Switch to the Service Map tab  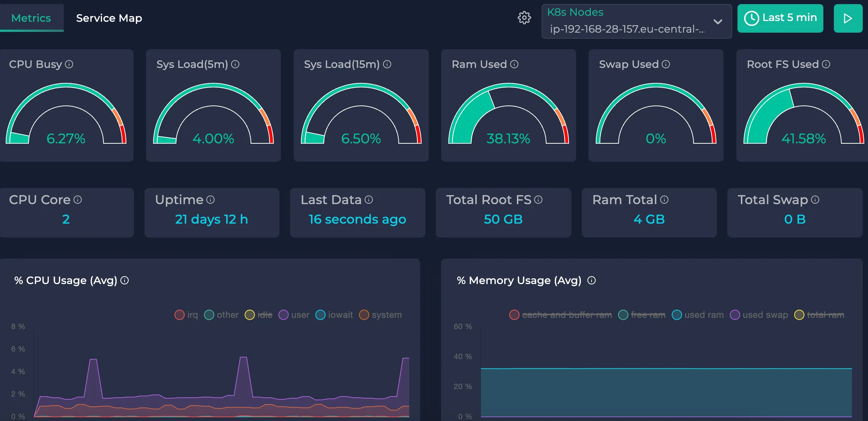109,18
